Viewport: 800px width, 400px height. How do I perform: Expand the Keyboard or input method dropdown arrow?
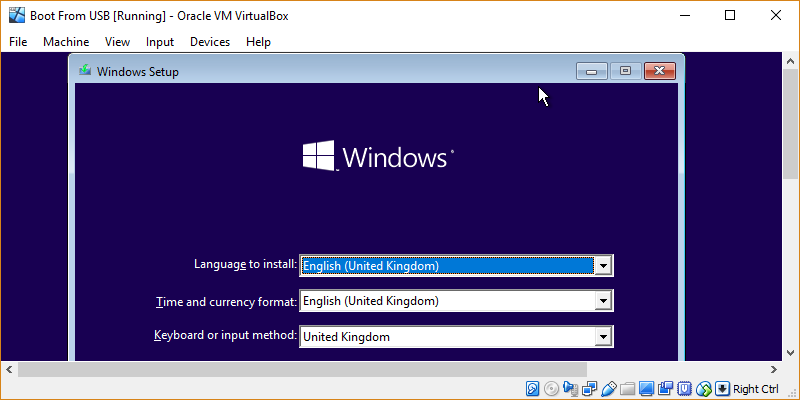[x=603, y=337]
